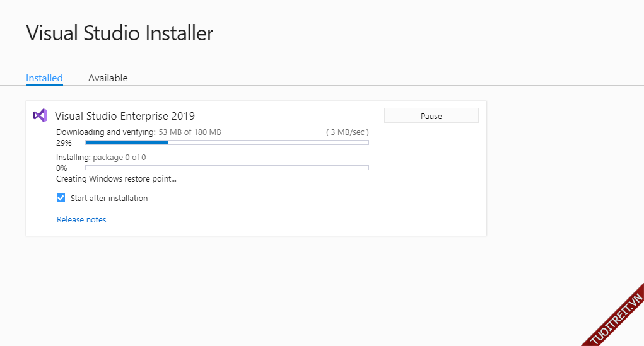Click the Creating Windows restore point status text

[116, 179]
